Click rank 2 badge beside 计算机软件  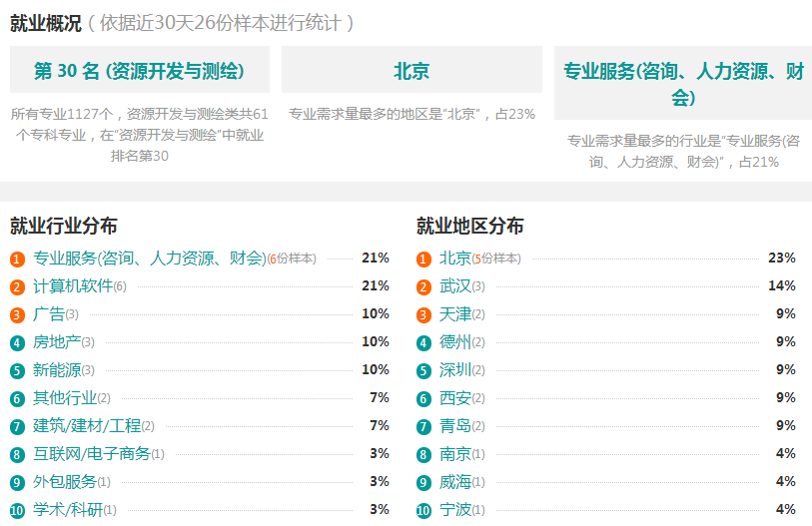(x=17, y=286)
